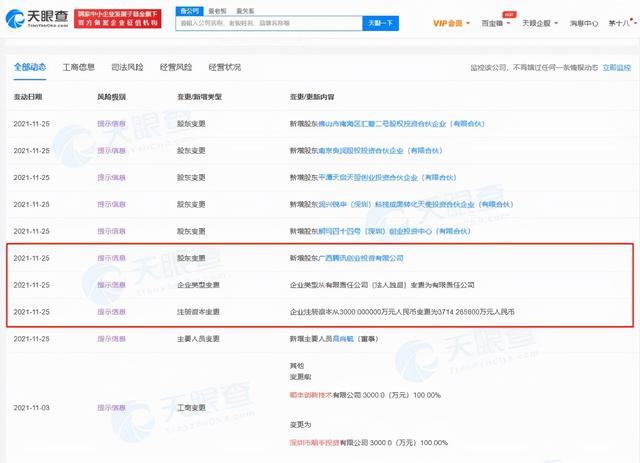The image size is (640, 463).
Task: Switch to the 司法风险 tab
Action: [x=127, y=67]
